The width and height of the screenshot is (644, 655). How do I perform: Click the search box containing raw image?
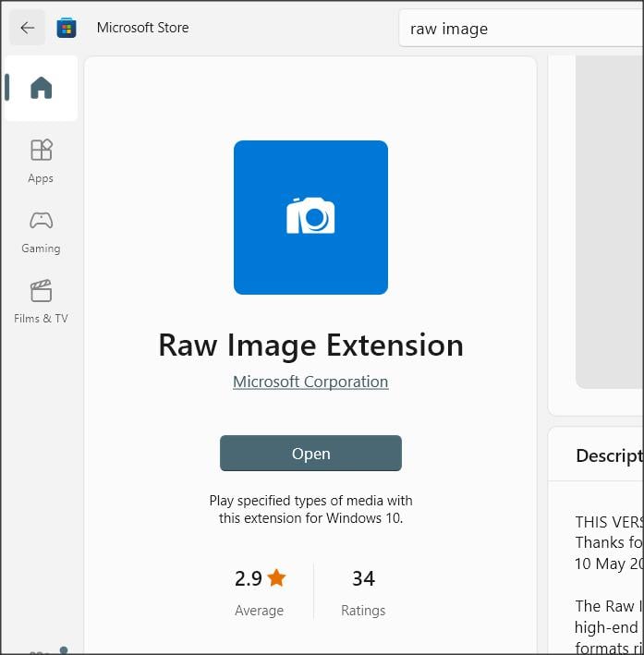[x=521, y=29]
